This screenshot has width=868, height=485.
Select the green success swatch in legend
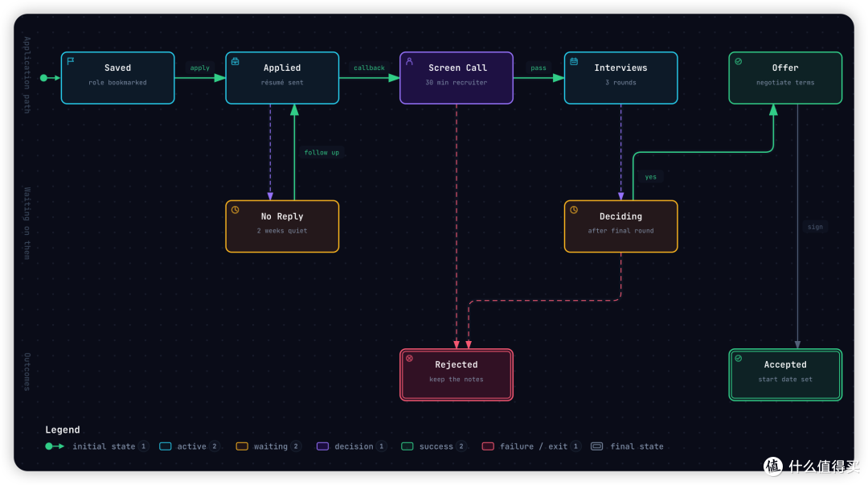[x=407, y=446]
